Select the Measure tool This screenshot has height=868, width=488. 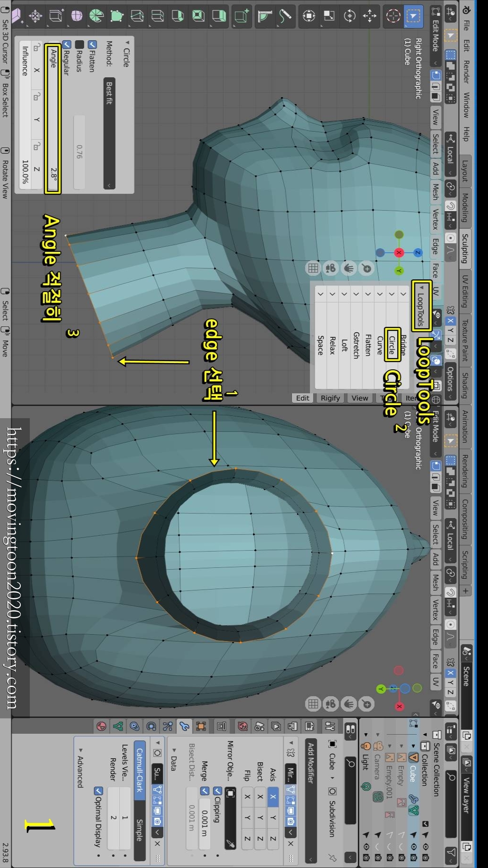coord(265,16)
